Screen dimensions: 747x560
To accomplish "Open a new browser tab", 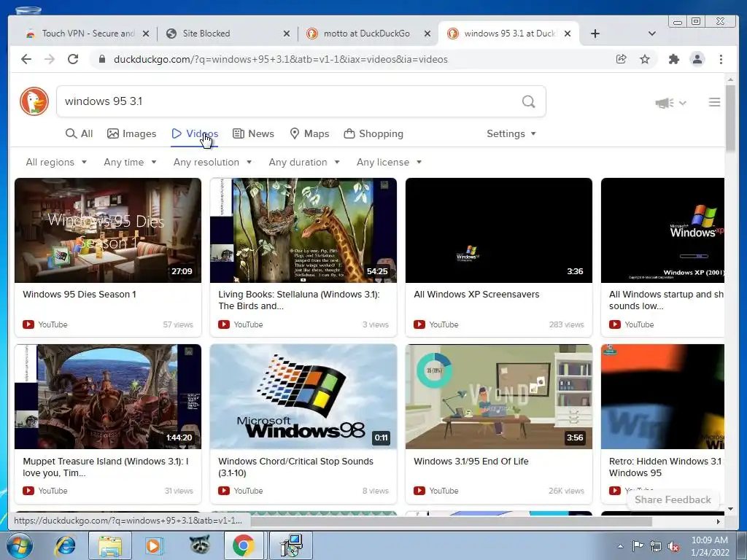I will 595,34.
